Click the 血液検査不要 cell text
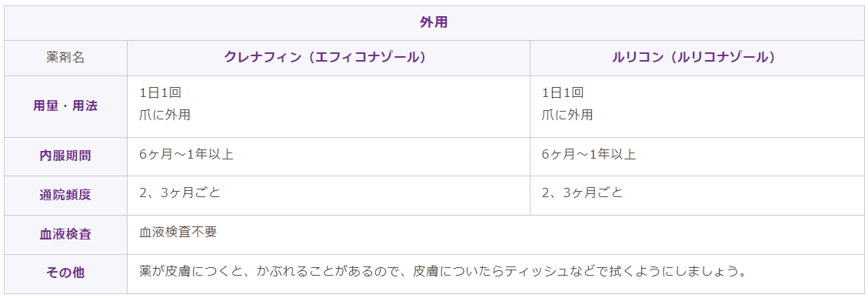This screenshot has height=298, width=868. click(178, 232)
